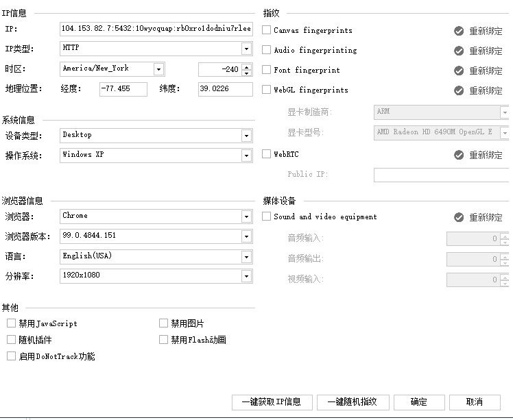
Task: Click the rebind checkmark icon beside Sound and video equipment
Action: [459, 217]
